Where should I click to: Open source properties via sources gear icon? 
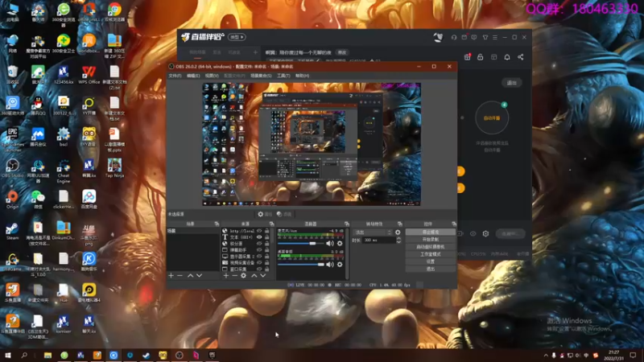244,275
